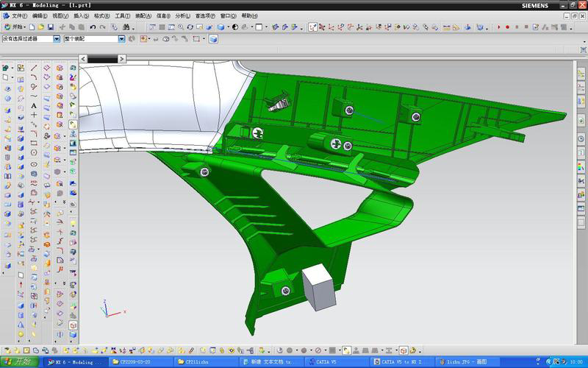The width and height of the screenshot is (588, 368).
Task: Open the 分析(L) menu
Action: point(181,15)
